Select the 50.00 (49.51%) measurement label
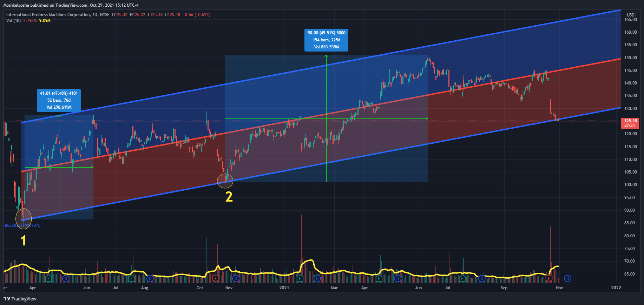The width and height of the screenshot is (644, 305). click(327, 40)
